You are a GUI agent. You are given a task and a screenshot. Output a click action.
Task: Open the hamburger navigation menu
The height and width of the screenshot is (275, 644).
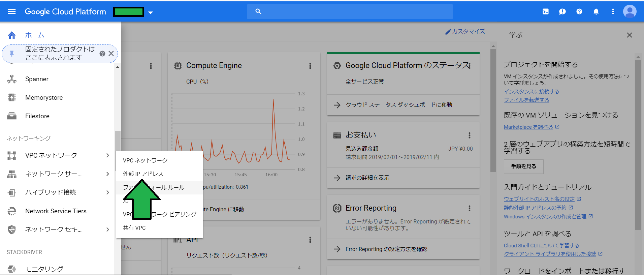[12, 12]
